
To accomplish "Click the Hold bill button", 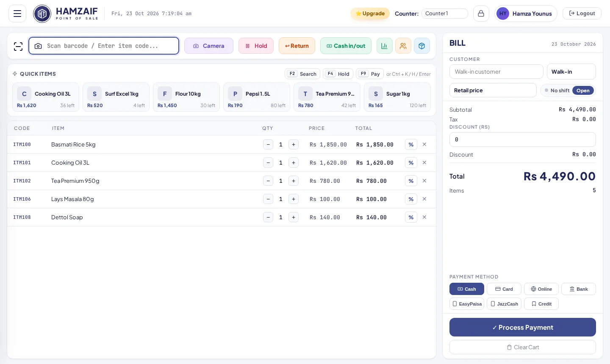I will 256,46.
